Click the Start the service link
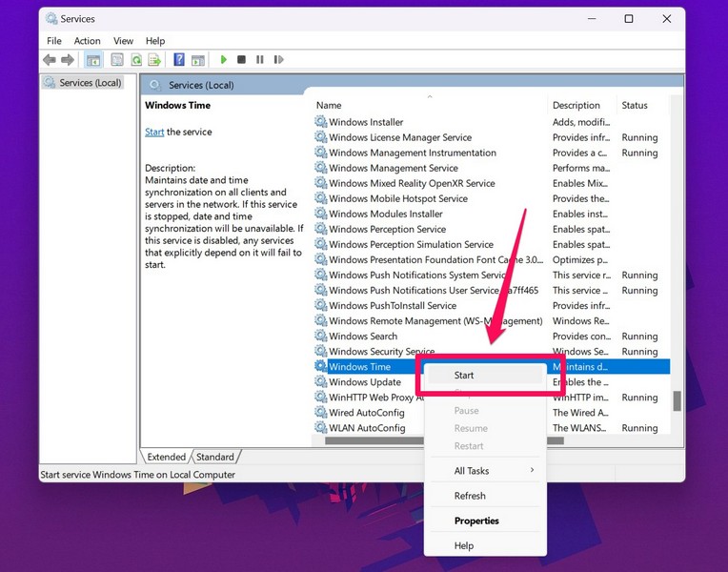Image resolution: width=728 pixels, height=572 pixels. click(154, 133)
